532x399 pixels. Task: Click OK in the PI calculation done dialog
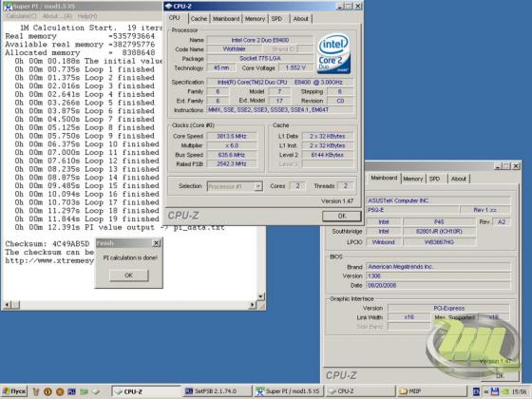click(x=129, y=275)
